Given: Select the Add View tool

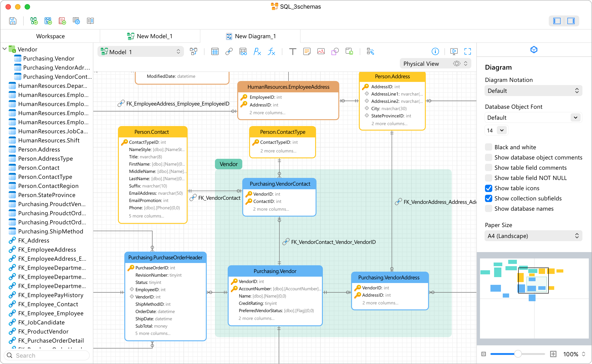Looking at the screenshot, I should pos(243,51).
